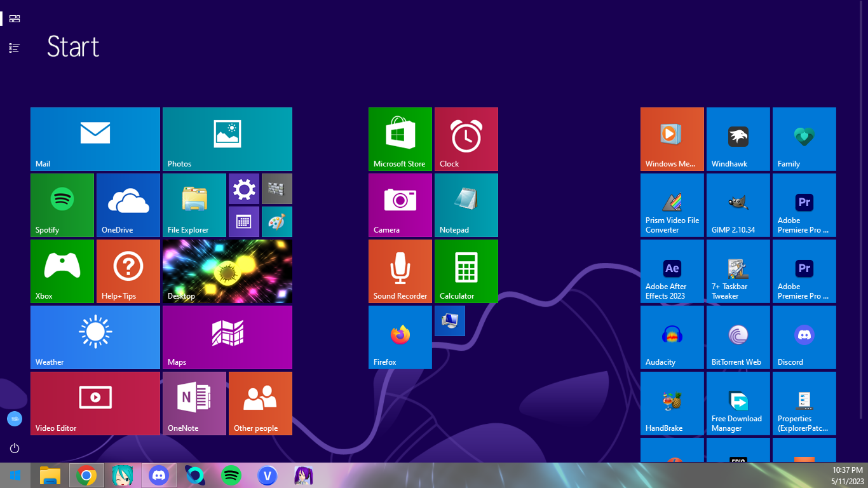Open the Mail tile
Image resolution: width=868 pixels, height=488 pixels.
click(x=95, y=139)
